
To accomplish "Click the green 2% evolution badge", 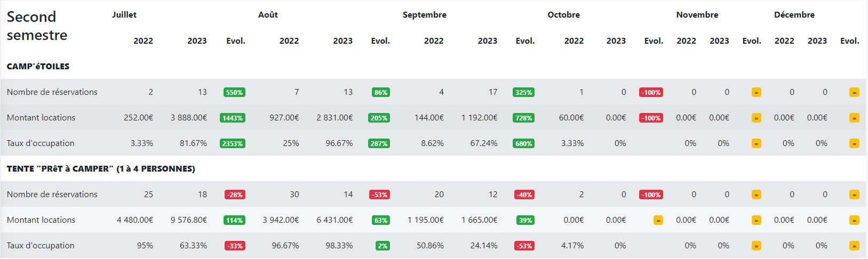I will [383, 246].
